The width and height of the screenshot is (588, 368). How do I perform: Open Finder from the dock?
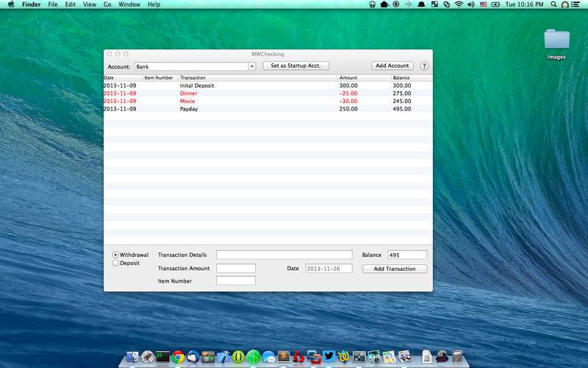[x=132, y=357]
